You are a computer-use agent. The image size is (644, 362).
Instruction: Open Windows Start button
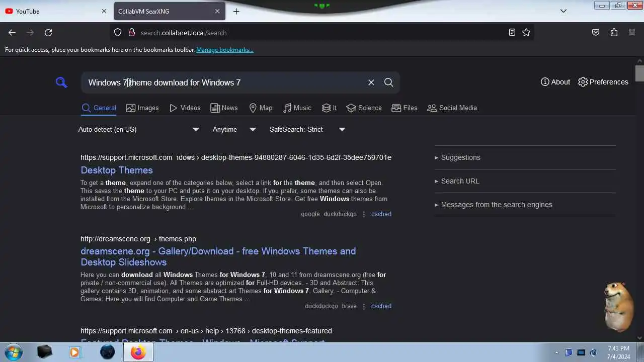[x=14, y=352]
